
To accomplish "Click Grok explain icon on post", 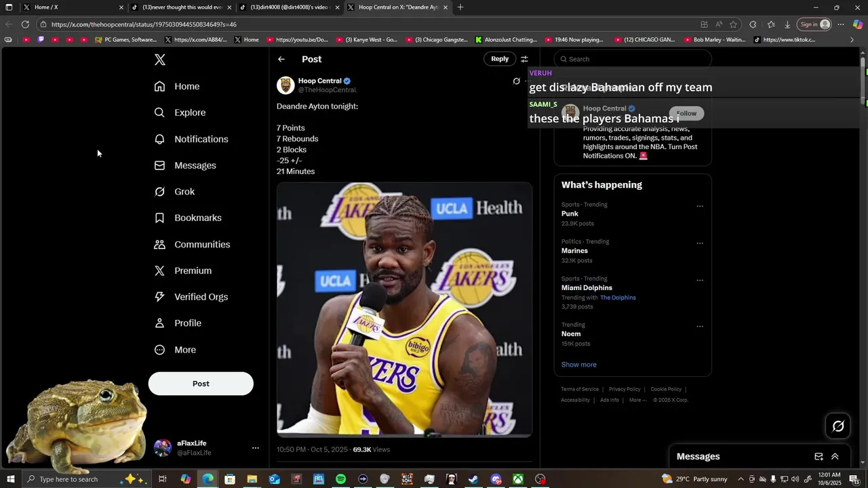I will (x=516, y=81).
